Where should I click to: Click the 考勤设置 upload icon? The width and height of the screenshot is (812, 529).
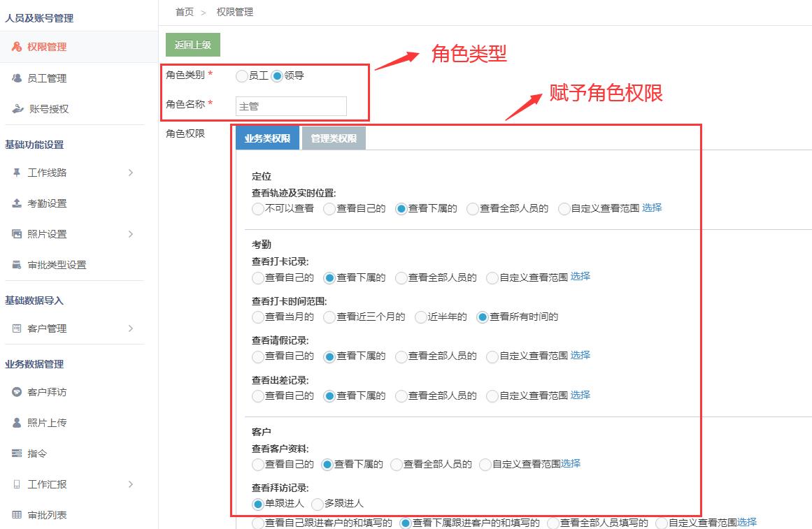(17, 203)
